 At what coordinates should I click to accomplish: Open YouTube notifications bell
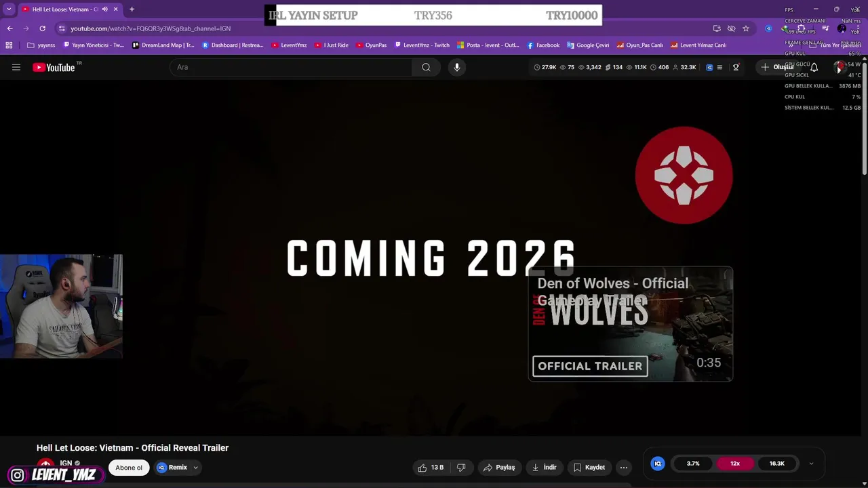click(814, 67)
